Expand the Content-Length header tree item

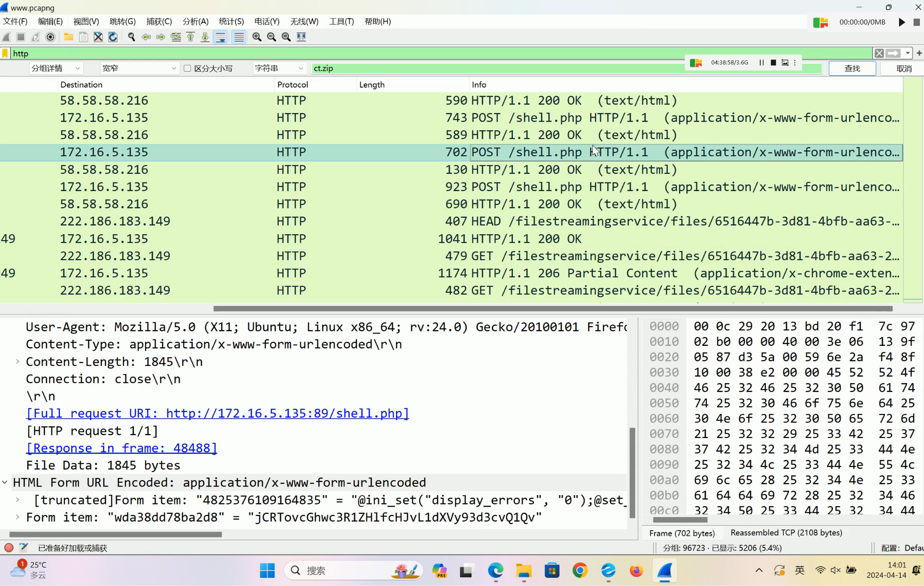click(x=17, y=362)
